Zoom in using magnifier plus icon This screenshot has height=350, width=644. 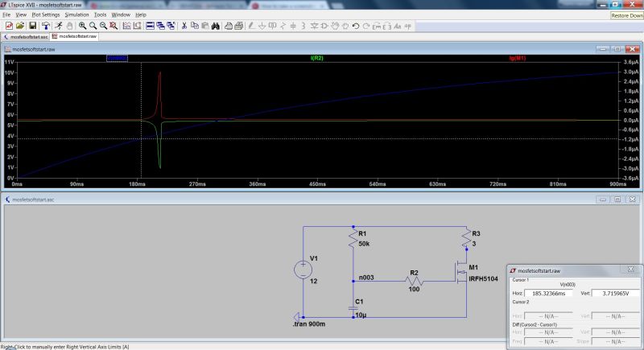pos(83,26)
